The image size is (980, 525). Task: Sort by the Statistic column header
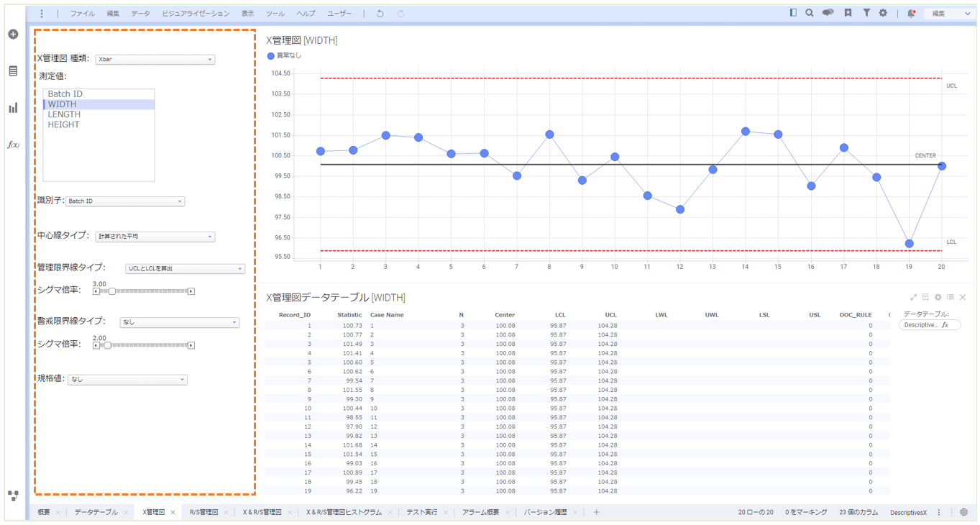[350, 315]
